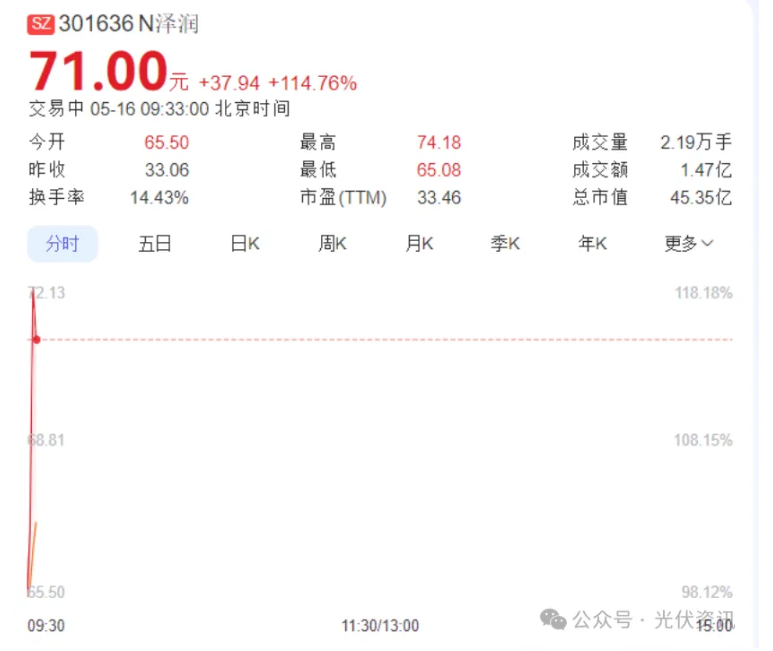Click the 成交量 volume value 2.19万手
Image resolution: width=773 pixels, height=651 pixels.
pos(696,143)
